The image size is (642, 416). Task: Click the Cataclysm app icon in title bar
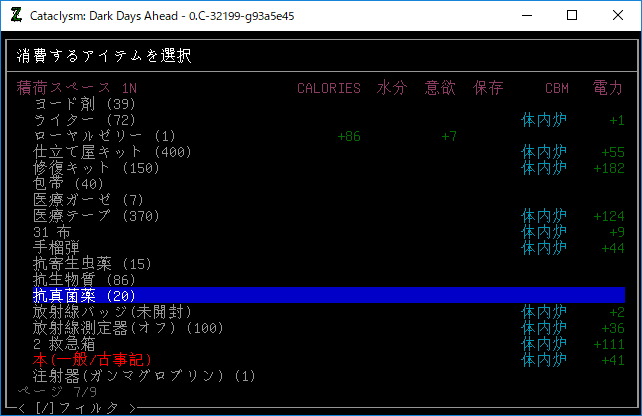pos(15,16)
